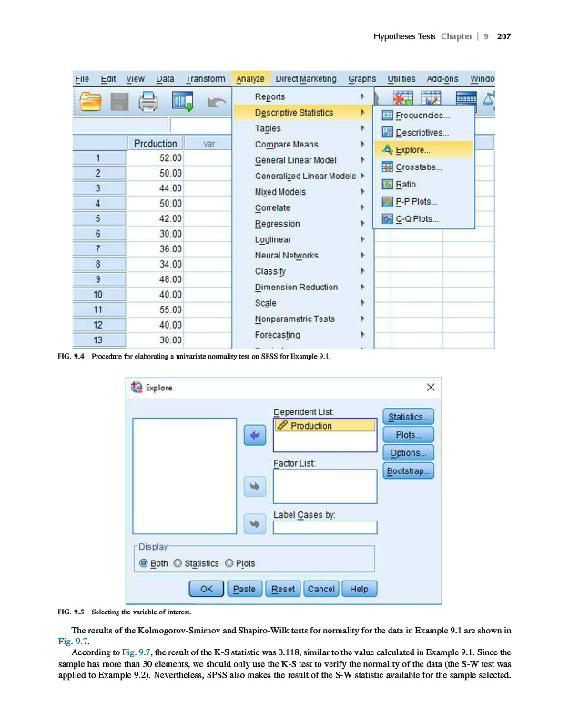Image resolution: width=569 pixels, height=728 pixels.
Task: Open the Plots... options button
Action: click(409, 435)
